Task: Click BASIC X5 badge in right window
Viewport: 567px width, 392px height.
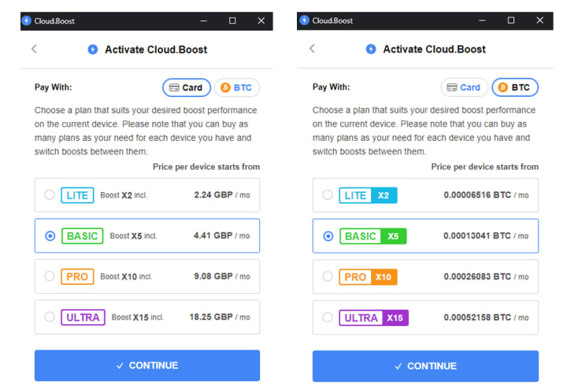Action: point(373,236)
